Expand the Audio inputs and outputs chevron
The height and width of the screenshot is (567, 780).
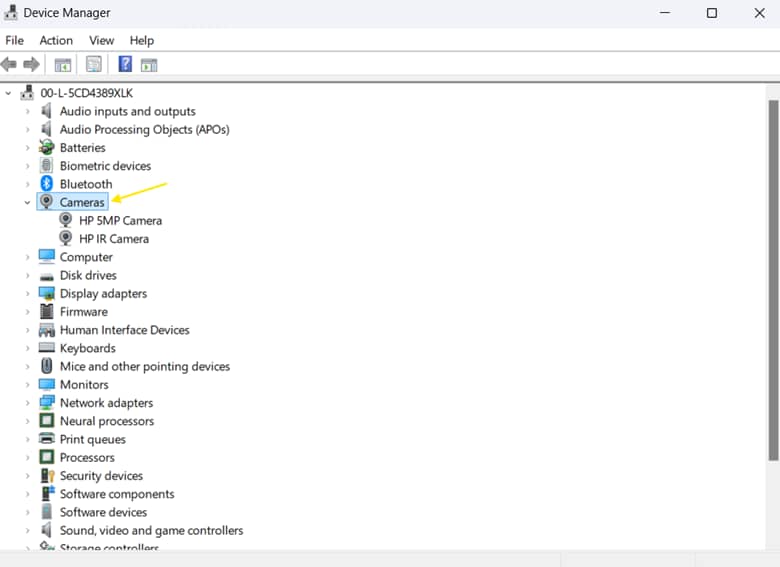pos(28,111)
